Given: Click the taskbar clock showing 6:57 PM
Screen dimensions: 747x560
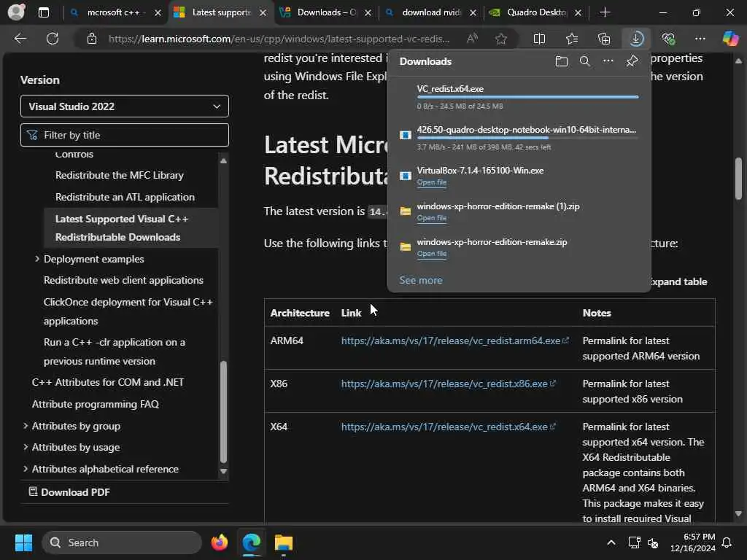Looking at the screenshot, I should click(x=693, y=542).
